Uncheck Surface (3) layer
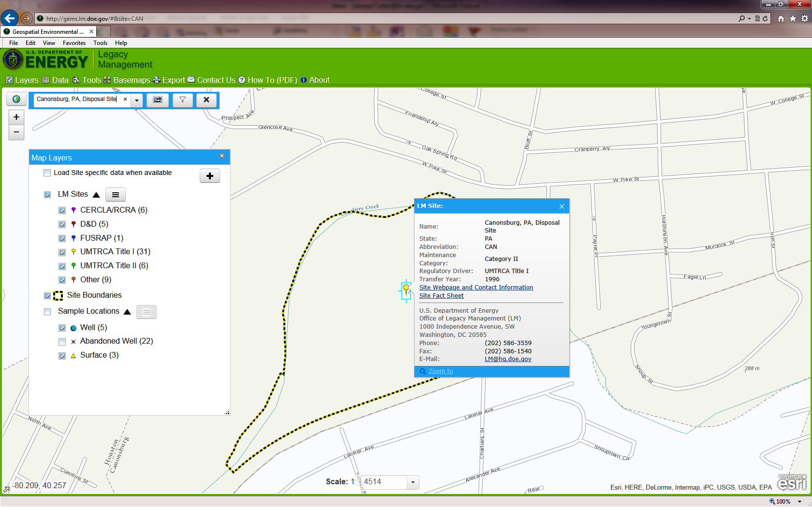 click(62, 356)
